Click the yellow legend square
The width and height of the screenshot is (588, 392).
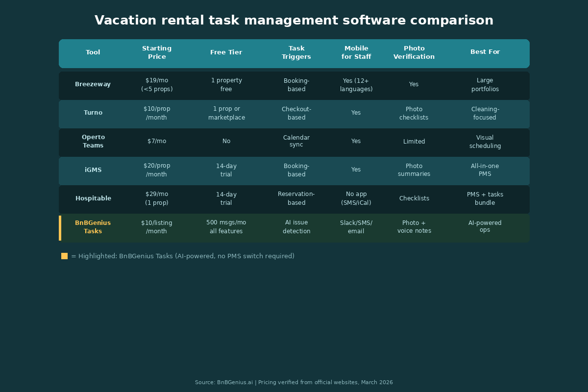tap(64, 256)
